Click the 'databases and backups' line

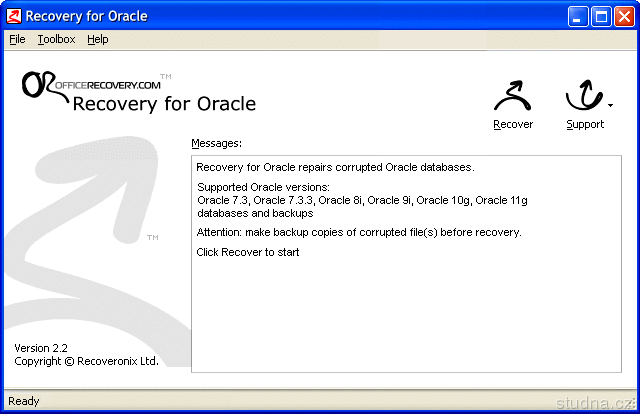point(255,213)
